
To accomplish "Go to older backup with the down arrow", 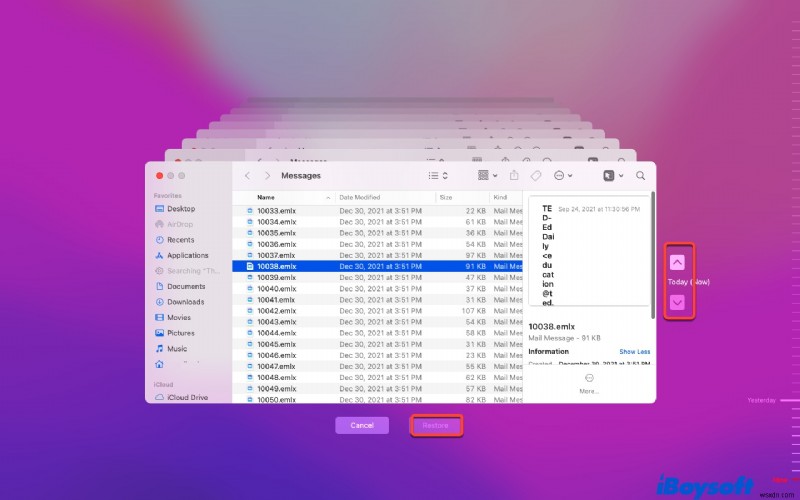I will tap(677, 303).
